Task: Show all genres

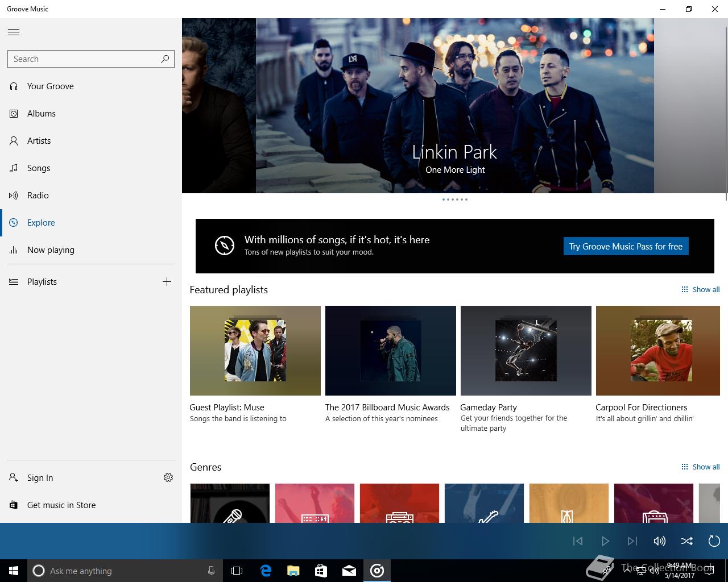Action: click(x=700, y=467)
